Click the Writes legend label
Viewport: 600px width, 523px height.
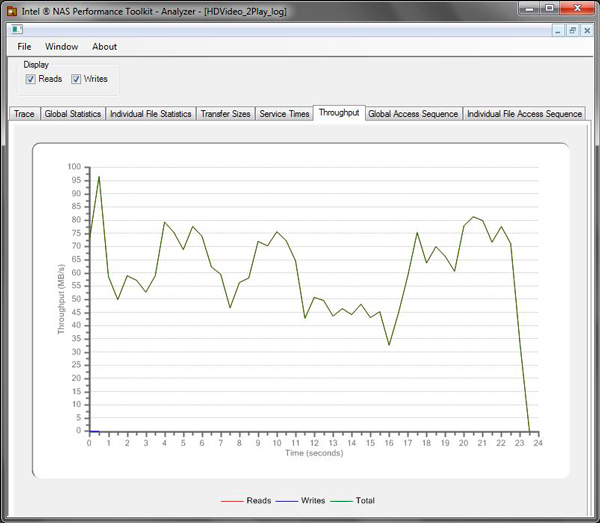(x=313, y=501)
